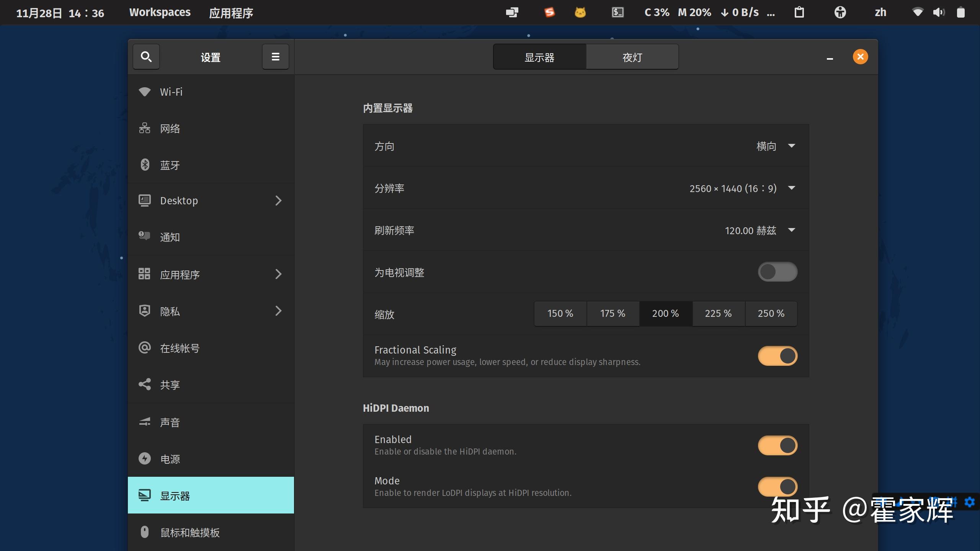Open the 在线帐号 settings page

pyautogui.click(x=211, y=348)
